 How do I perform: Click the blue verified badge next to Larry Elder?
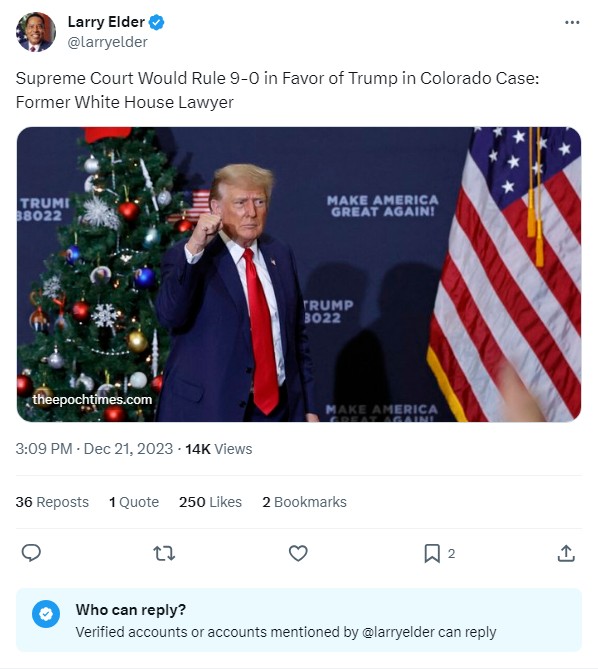157,22
